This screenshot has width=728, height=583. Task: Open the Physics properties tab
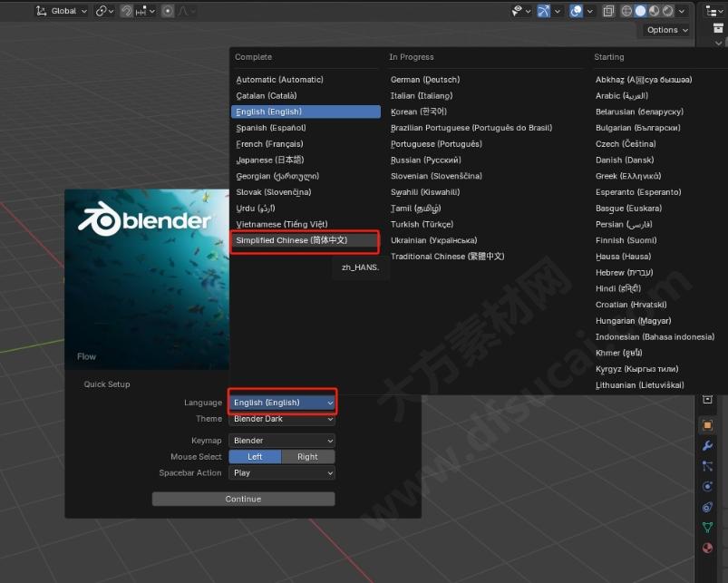click(707, 487)
